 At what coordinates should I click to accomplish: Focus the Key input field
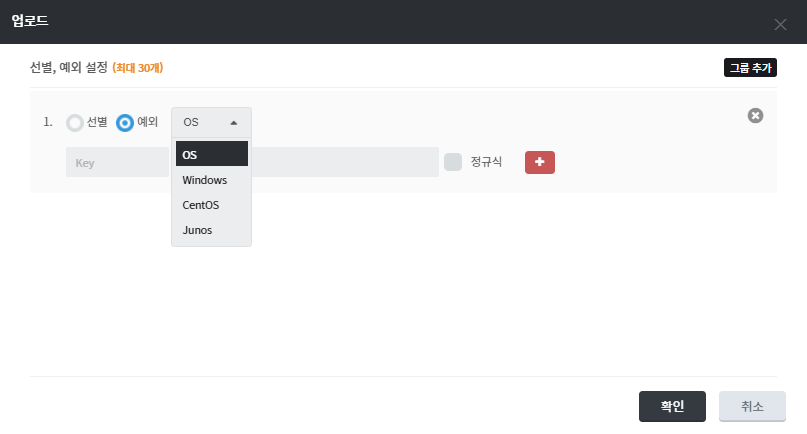[x=117, y=162]
